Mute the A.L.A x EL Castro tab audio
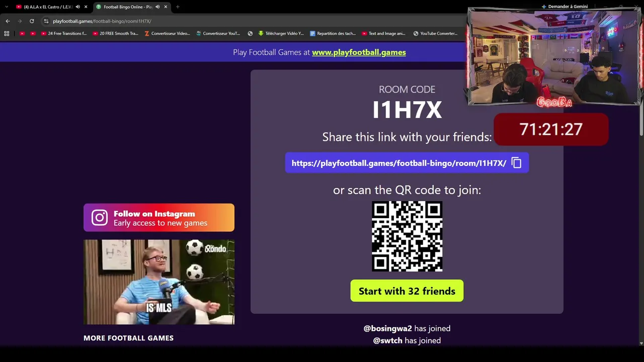The height and width of the screenshot is (362, 644). tap(77, 7)
